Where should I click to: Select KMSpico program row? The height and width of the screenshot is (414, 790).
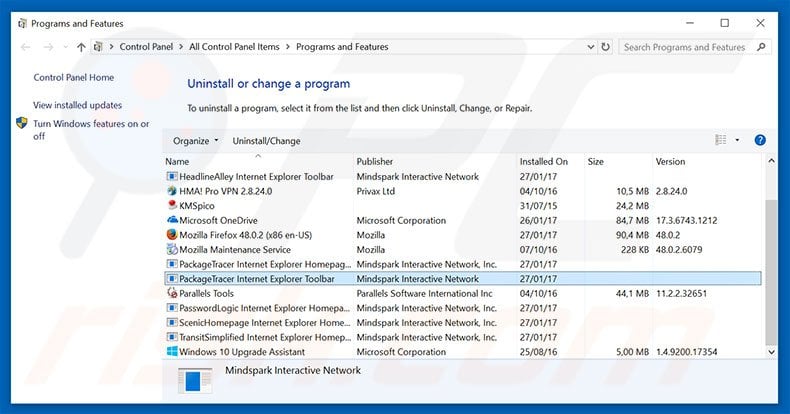[463, 205]
